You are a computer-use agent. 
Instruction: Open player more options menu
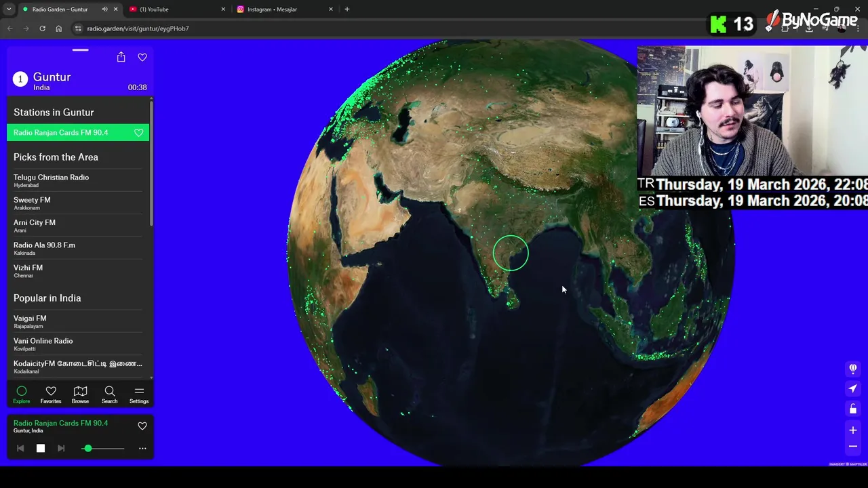(142, 448)
